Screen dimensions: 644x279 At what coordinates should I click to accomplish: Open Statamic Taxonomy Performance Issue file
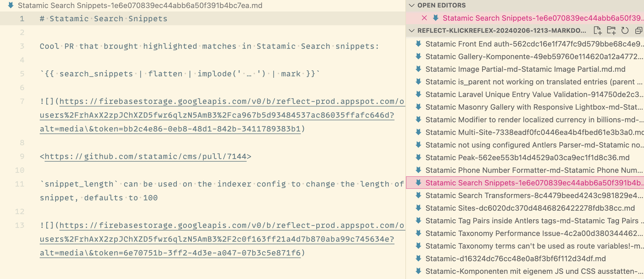(525, 233)
